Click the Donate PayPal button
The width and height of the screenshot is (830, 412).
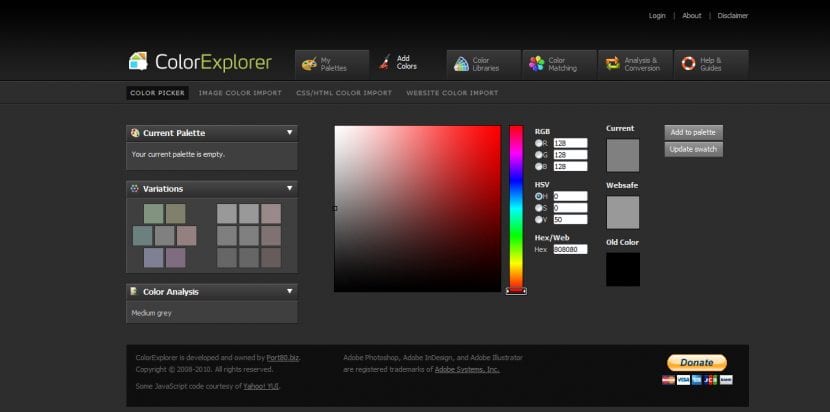point(697,363)
